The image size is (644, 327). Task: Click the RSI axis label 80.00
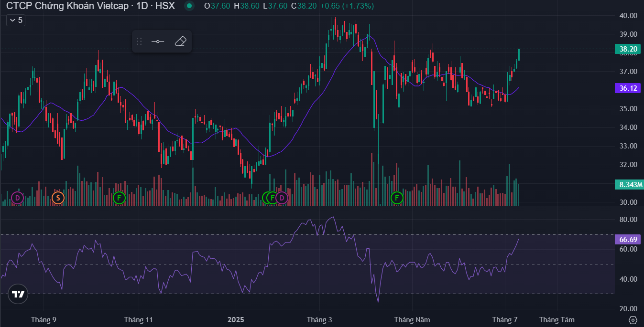click(628, 220)
